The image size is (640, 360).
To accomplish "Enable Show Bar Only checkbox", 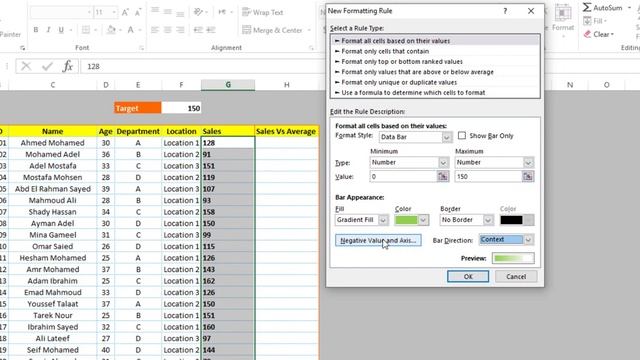I will tap(462, 135).
